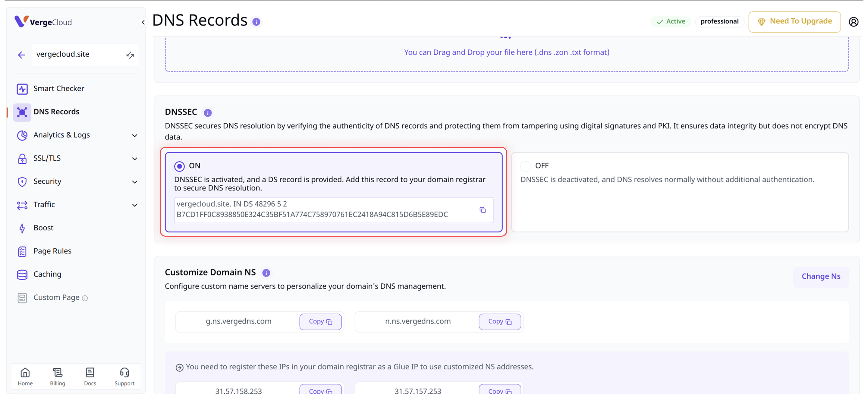Open Billing from the bottom bar

tap(58, 376)
